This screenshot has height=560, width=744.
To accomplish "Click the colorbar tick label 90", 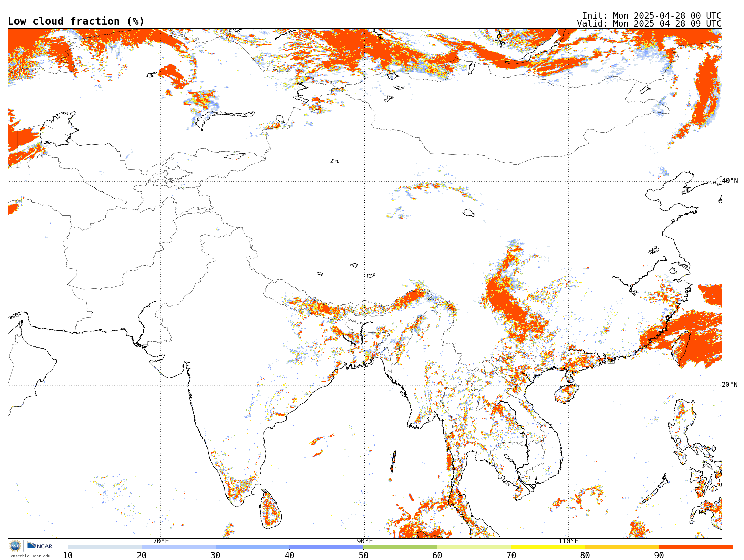I will (x=659, y=555).
